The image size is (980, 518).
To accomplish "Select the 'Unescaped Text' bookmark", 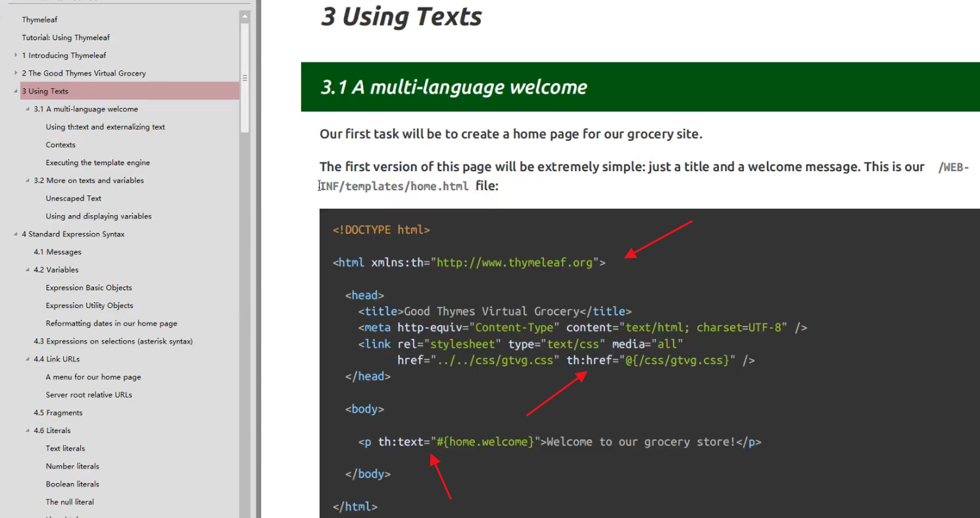I will [74, 198].
